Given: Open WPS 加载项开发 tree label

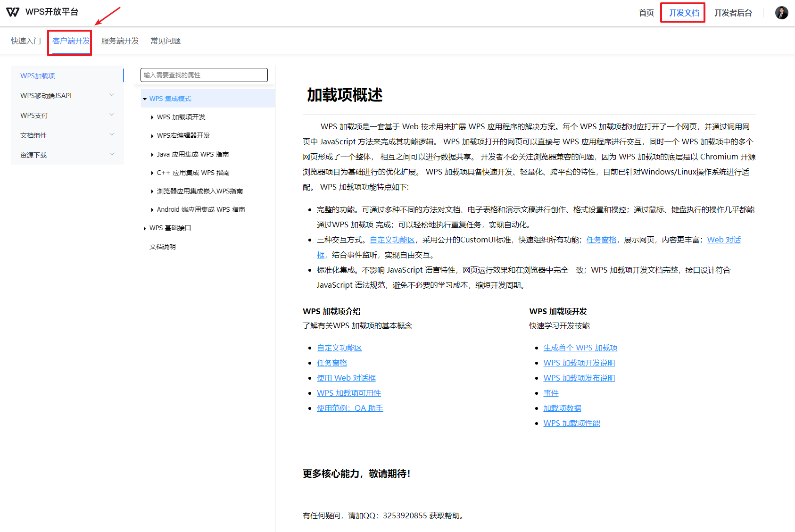Looking at the screenshot, I should pyautogui.click(x=181, y=117).
